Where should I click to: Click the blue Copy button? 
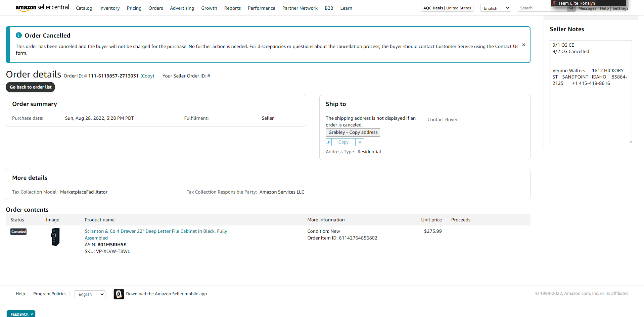(x=343, y=142)
